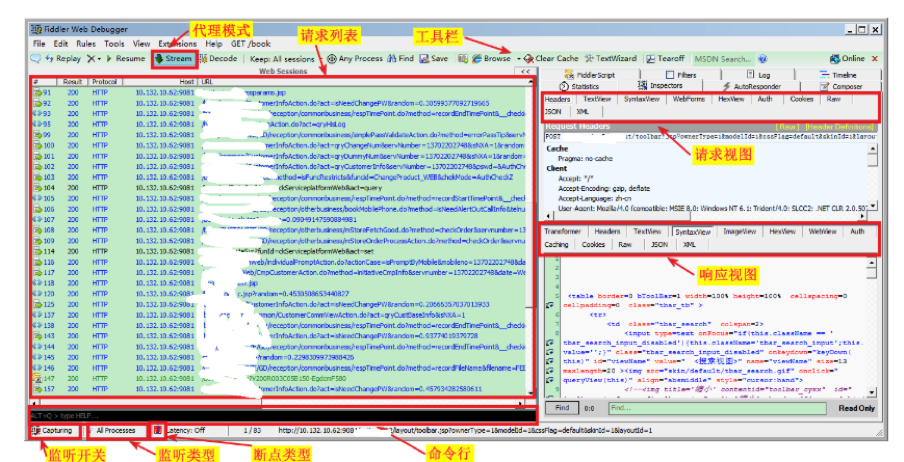Open the Tools menu
The image size is (904, 462).
pos(114,43)
